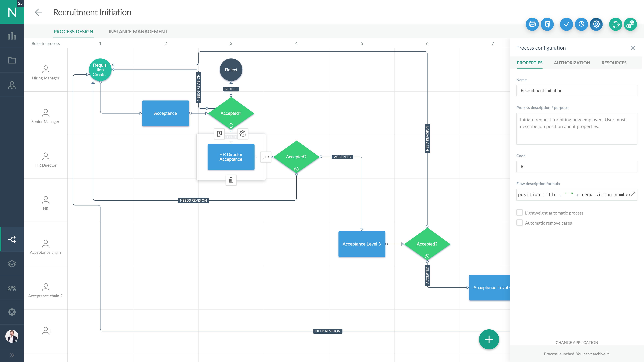Click the validate checkmark toolbar icon

click(566, 24)
